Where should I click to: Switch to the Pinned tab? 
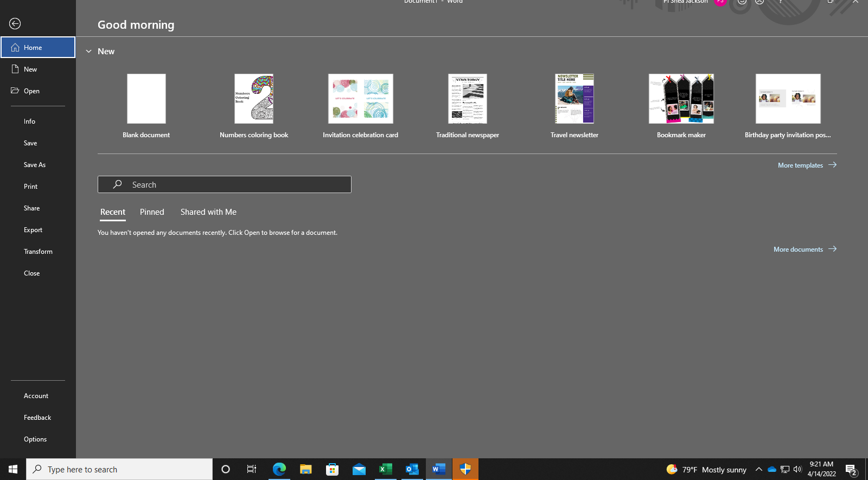point(152,212)
